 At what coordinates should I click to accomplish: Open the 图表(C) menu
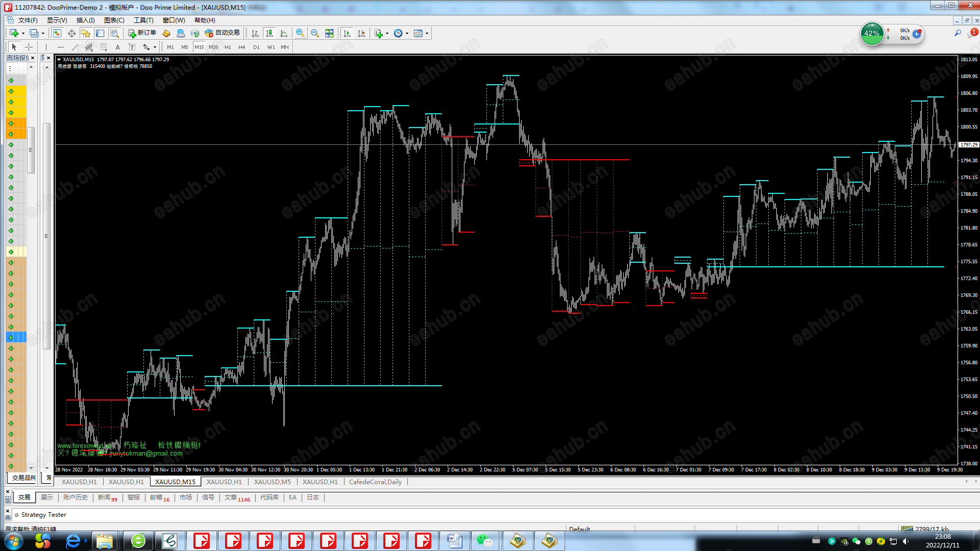tap(114, 20)
